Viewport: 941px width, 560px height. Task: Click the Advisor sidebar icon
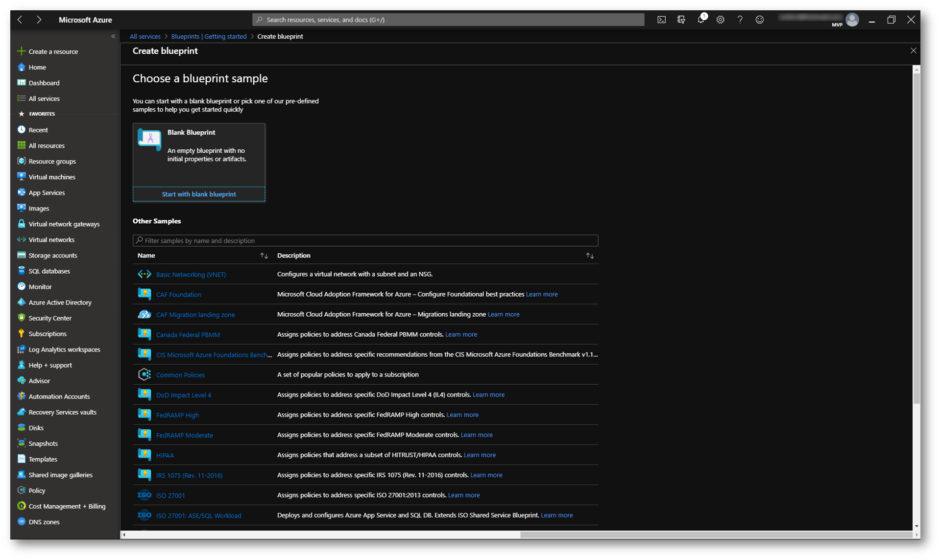coord(21,380)
